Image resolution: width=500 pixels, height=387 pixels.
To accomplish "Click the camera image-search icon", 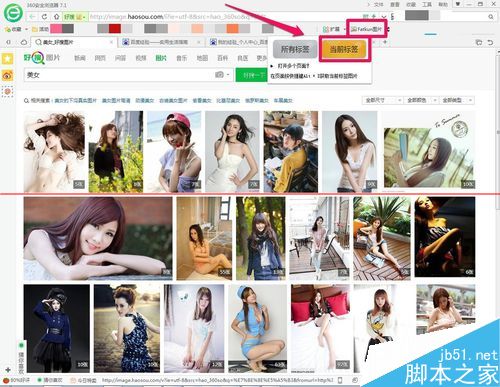I will 219,75.
